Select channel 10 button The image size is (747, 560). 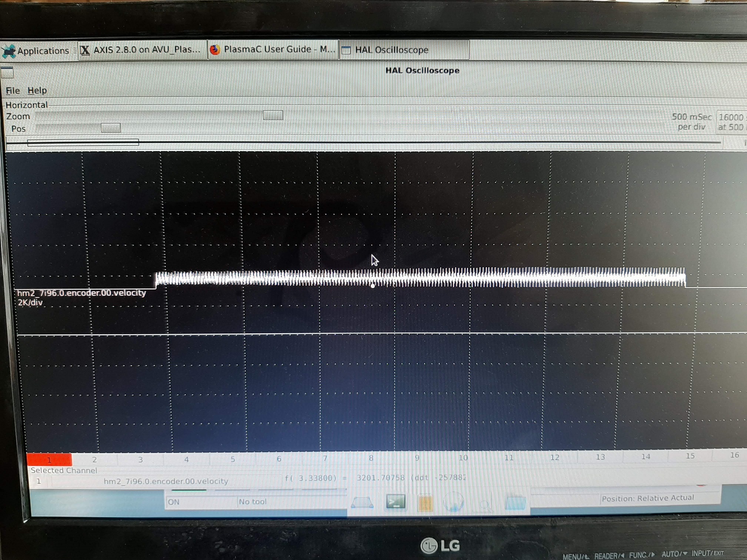[463, 457]
